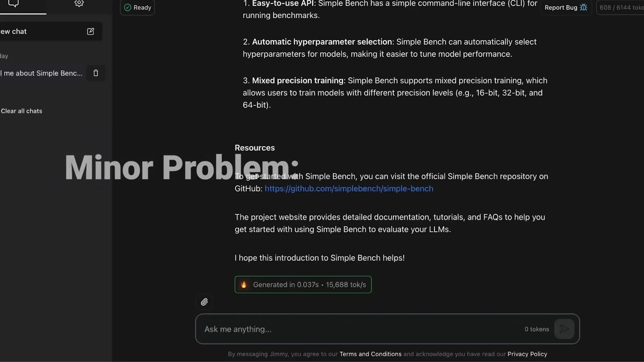Screen dimensions: 644x362
Task: Click the Report Bug button
Action: (566, 7)
